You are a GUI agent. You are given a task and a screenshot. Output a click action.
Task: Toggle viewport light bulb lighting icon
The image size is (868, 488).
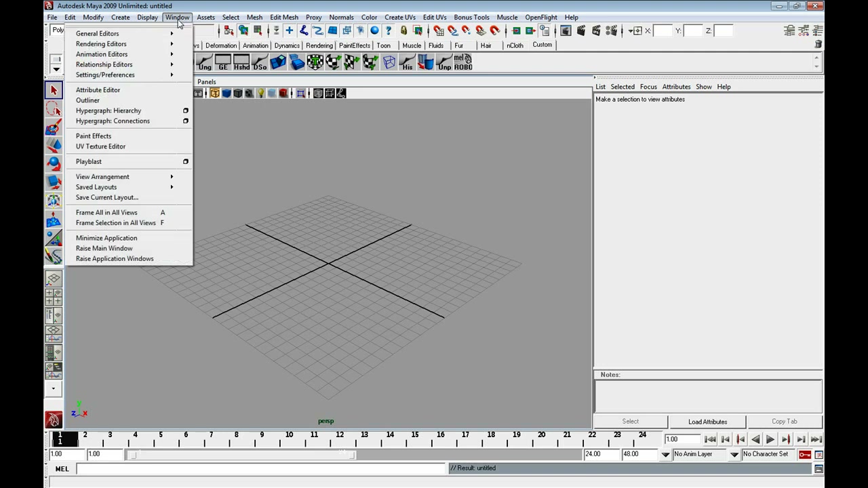tap(260, 94)
